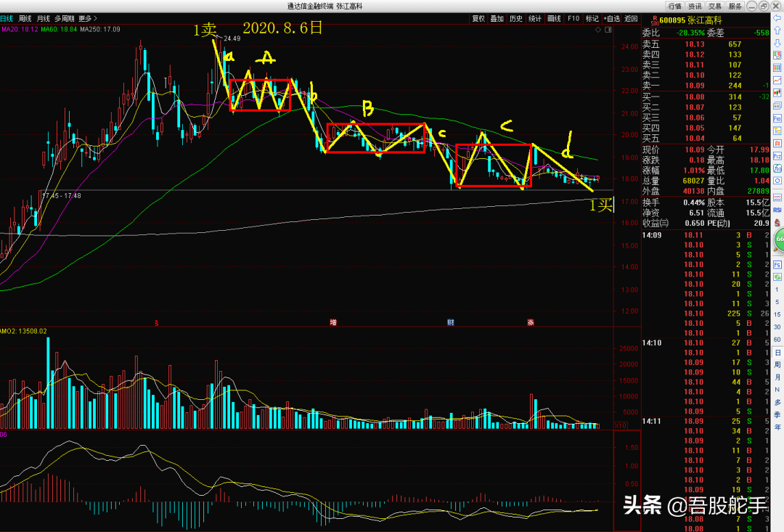This screenshot has height=532, width=784.
Task: Click the MA60: 18.84 indicator label
Action: [59, 30]
